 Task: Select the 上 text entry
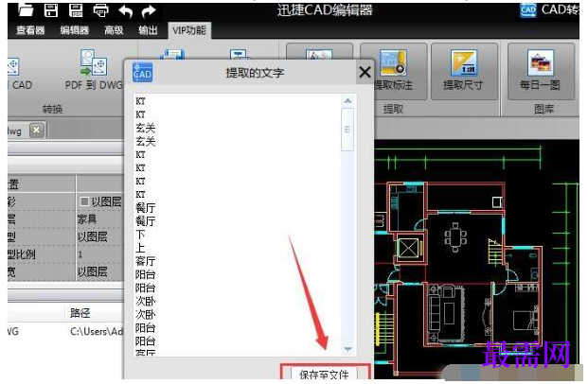click(140, 248)
